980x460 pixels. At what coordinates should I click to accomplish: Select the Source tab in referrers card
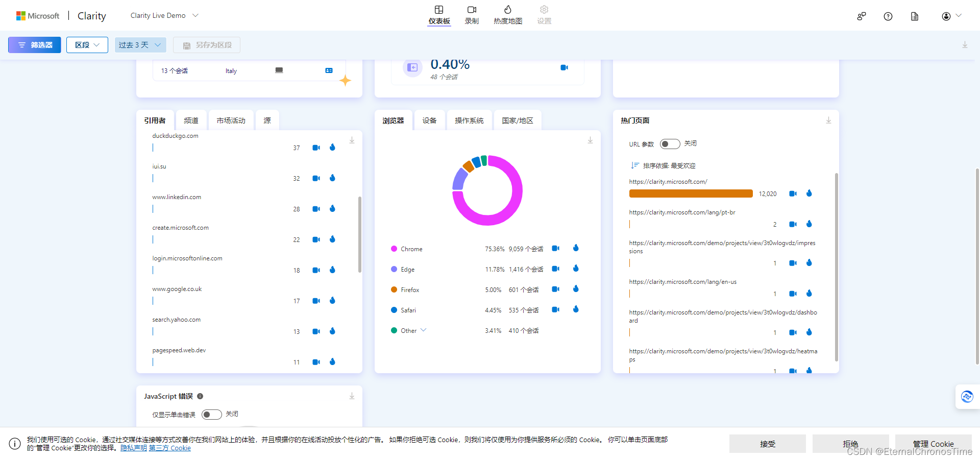(x=267, y=120)
